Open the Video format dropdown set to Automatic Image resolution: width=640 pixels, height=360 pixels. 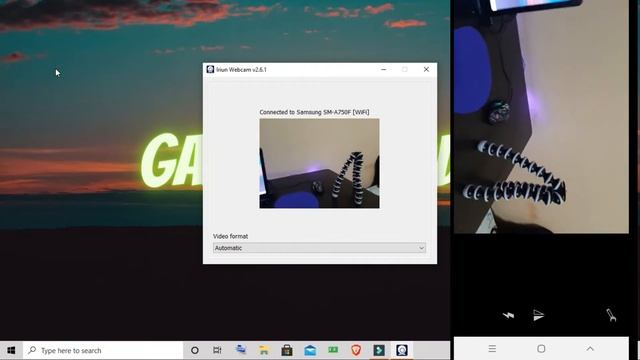tap(319, 248)
